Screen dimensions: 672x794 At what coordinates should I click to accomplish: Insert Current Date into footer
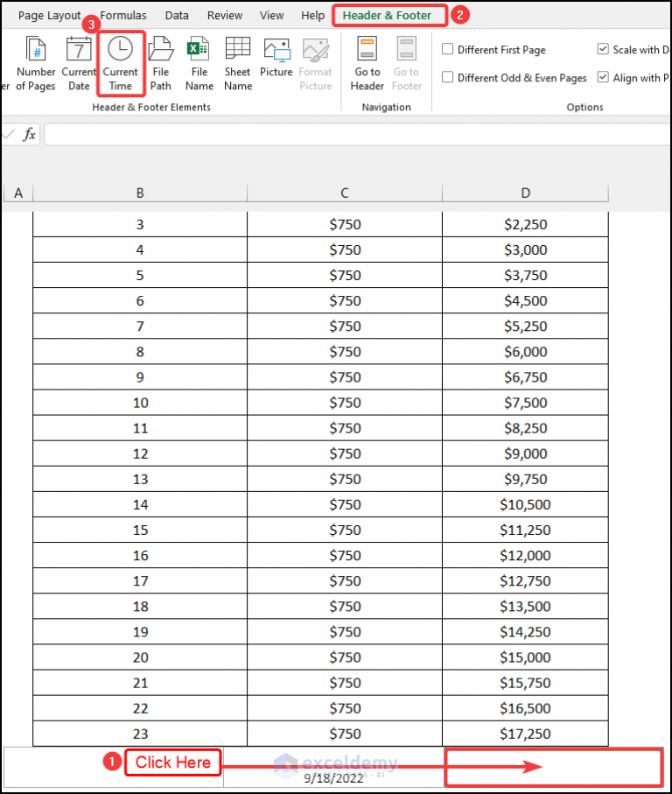pyautogui.click(x=79, y=63)
